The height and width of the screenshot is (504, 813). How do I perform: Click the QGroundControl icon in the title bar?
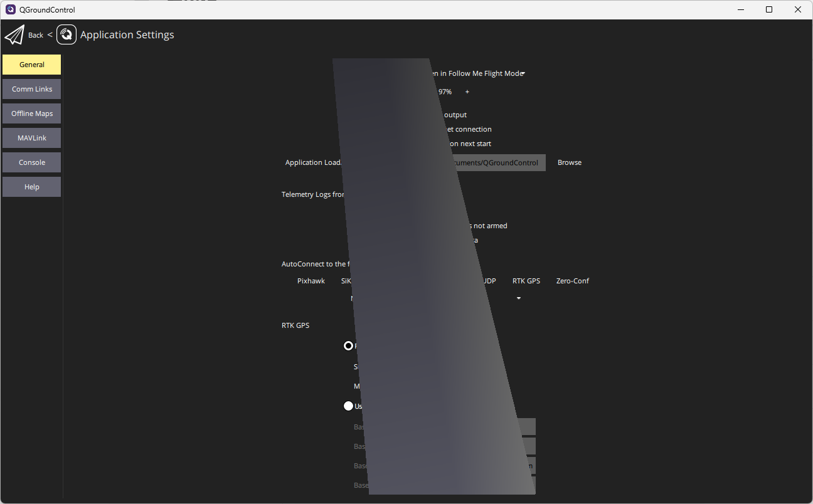pyautogui.click(x=10, y=9)
